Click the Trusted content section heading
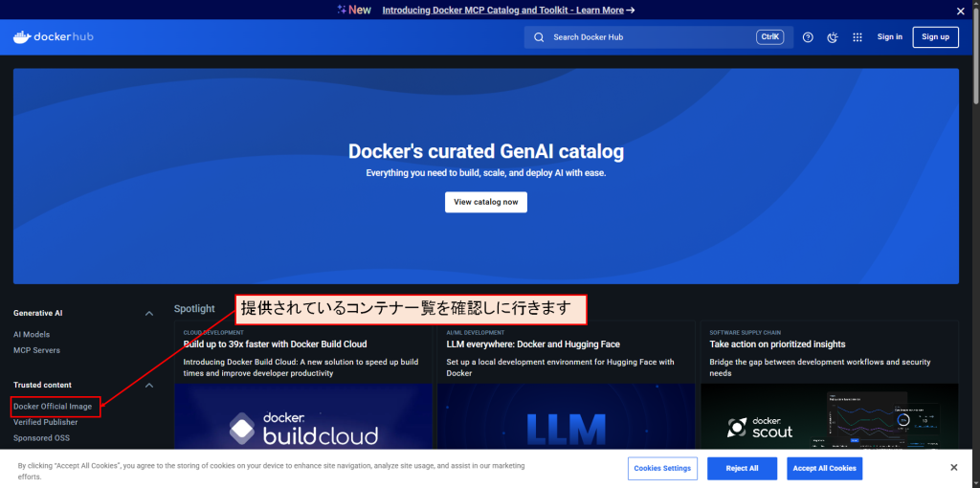Viewport: 980px width, 488px height. click(42, 385)
